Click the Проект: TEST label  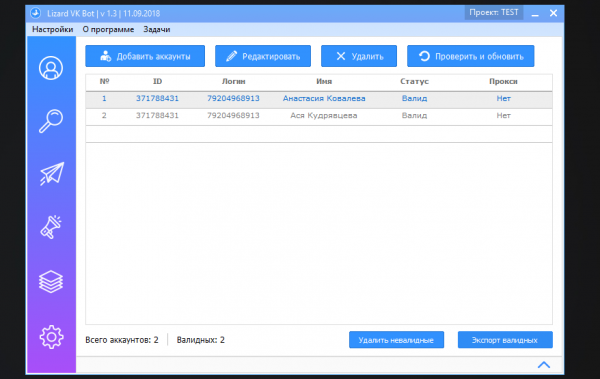[494, 13]
